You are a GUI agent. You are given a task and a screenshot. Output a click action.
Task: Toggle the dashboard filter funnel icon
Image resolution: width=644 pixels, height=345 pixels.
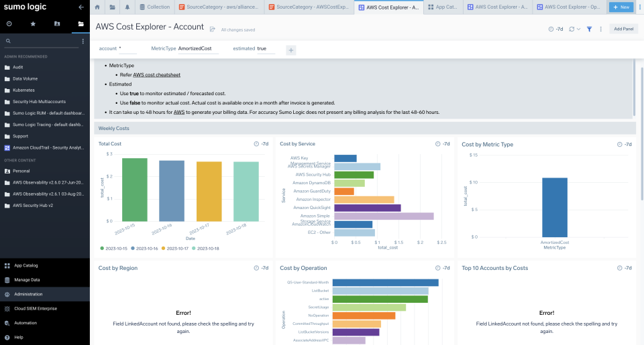[590, 29]
